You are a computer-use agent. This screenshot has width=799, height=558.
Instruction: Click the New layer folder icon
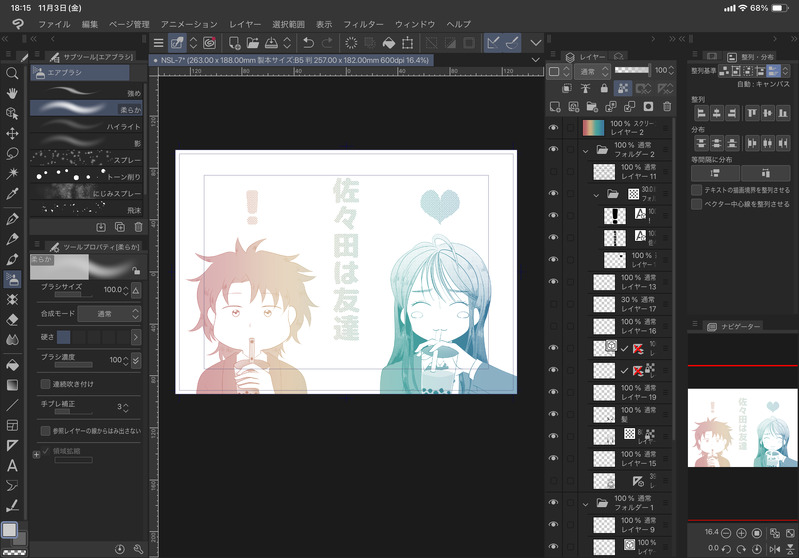(592, 107)
